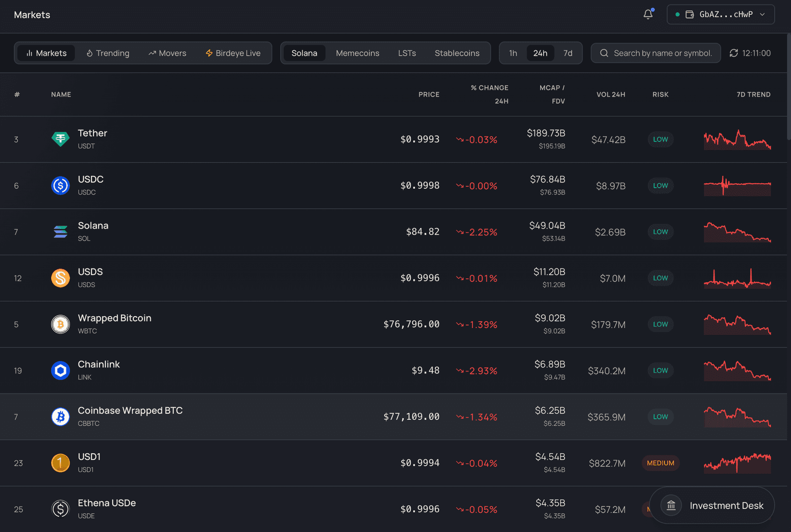Open the Birdeye Live tab

point(233,53)
